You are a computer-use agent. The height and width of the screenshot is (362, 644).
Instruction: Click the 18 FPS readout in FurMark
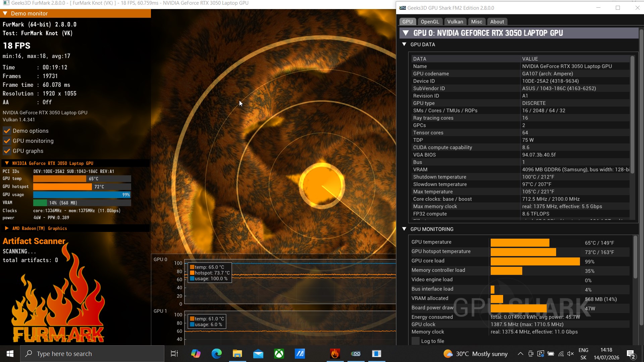[x=17, y=46]
